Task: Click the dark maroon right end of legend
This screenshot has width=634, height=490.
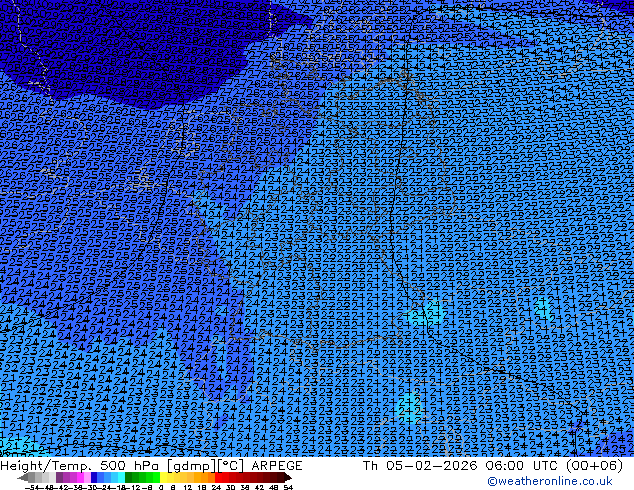Action: pyautogui.click(x=287, y=477)
